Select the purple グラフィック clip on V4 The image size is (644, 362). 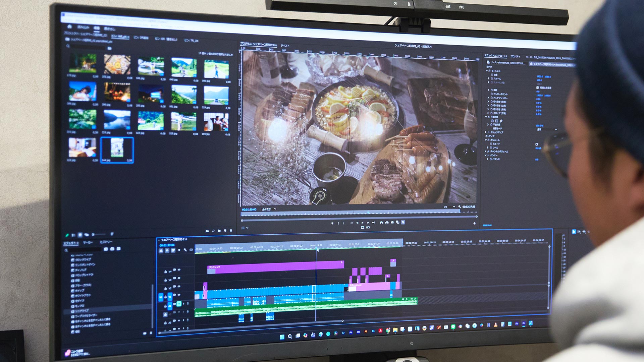276,267
